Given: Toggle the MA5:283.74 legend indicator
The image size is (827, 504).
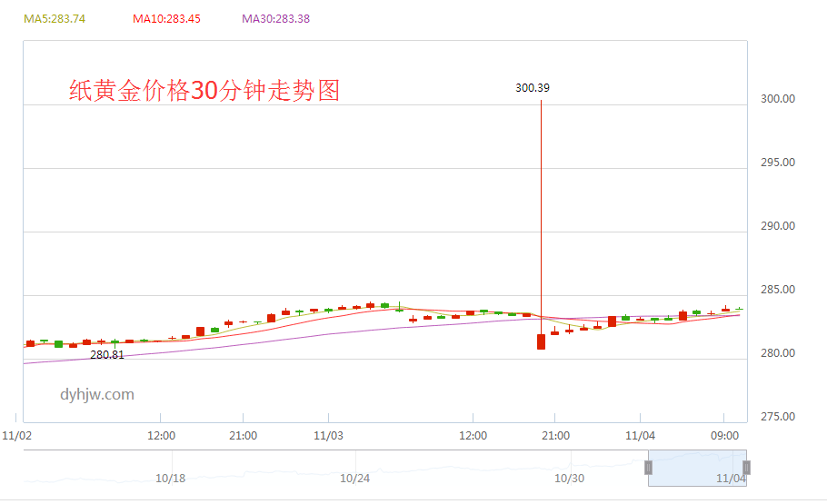Looking at the screenshot, I should point(55,19).
